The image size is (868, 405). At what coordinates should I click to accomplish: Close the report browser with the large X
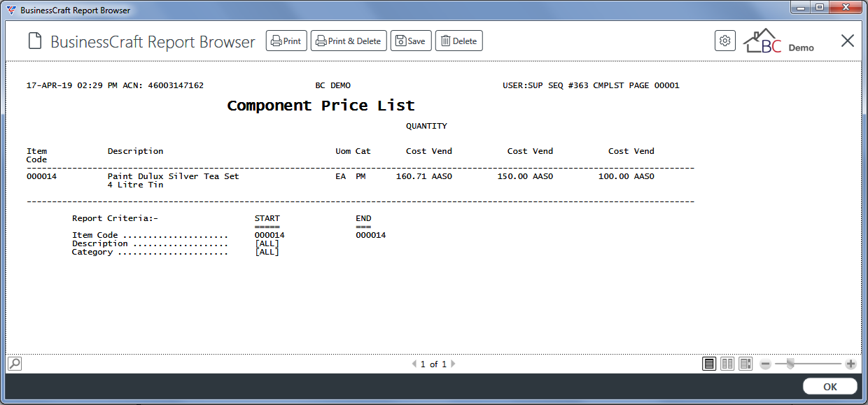[848, 41]
